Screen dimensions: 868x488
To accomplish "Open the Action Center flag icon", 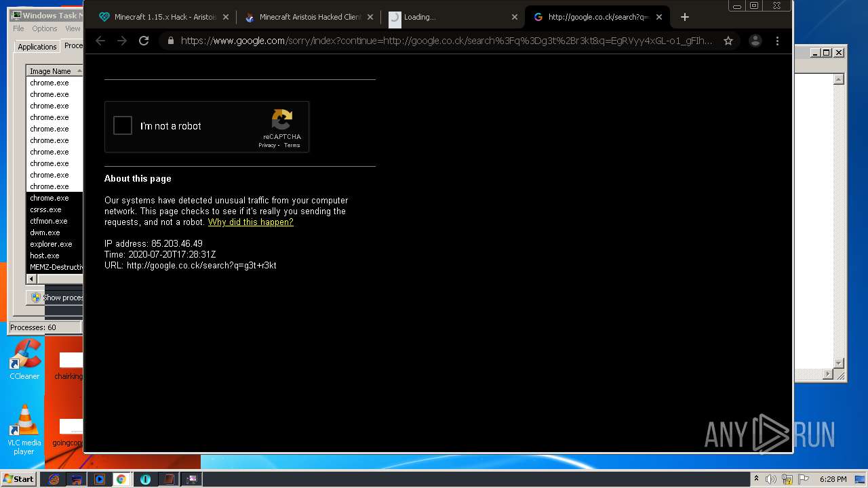I will point(803,479).
